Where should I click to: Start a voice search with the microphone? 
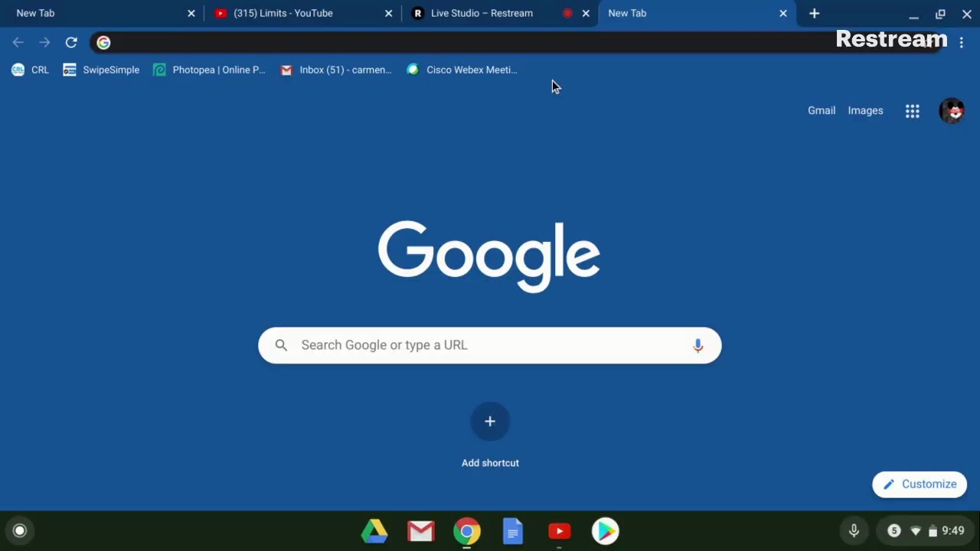(697, 345)
